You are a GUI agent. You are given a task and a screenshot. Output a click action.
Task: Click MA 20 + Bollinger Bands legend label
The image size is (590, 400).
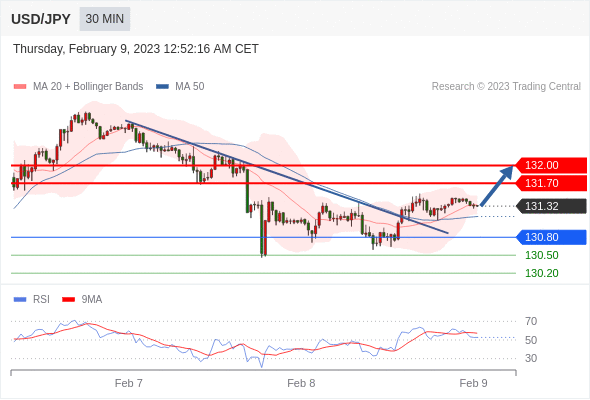pyautogui.click(x=88, y=87)
